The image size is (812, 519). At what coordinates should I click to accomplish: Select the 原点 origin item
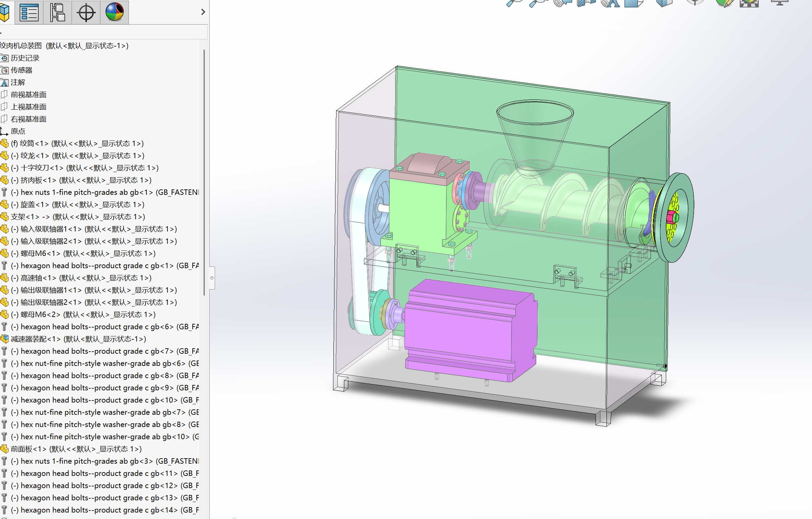coord(18,131)
